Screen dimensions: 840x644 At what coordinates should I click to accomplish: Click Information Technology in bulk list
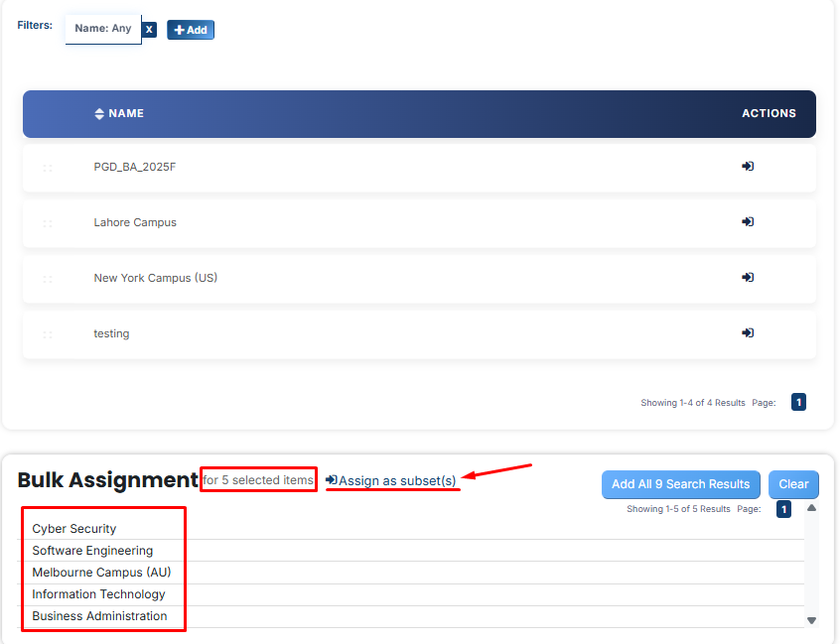point(98,594)
